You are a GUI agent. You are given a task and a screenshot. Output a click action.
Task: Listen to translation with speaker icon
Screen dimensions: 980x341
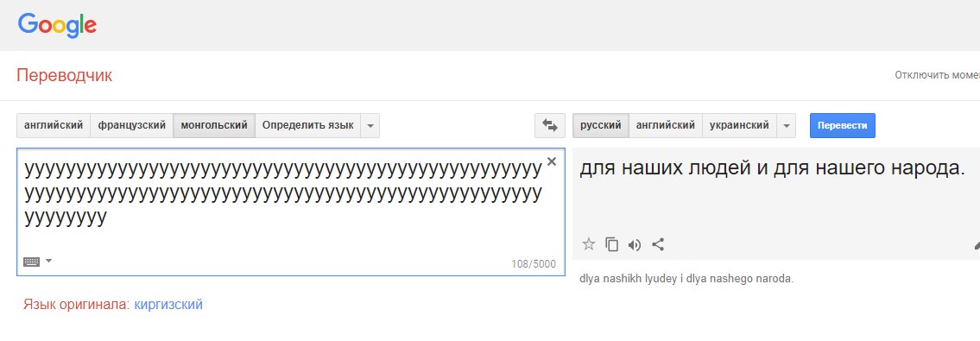pos(635,245)
